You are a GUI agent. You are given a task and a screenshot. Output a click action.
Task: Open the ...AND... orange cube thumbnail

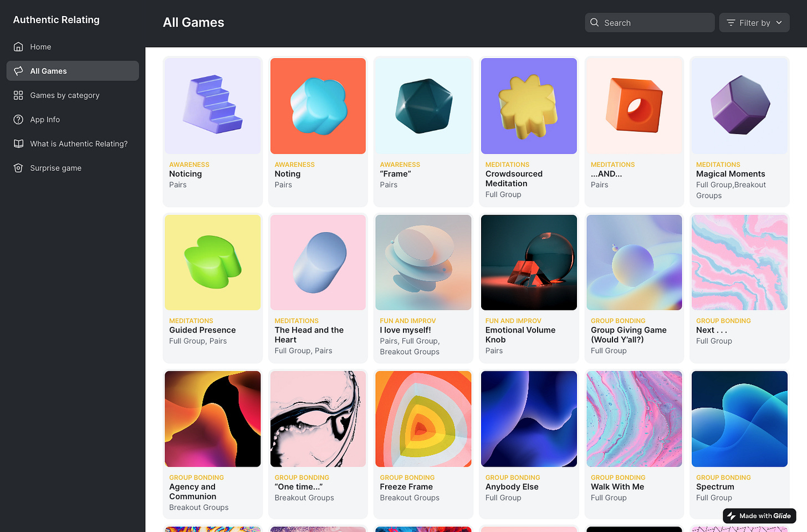tap(634, 106)
